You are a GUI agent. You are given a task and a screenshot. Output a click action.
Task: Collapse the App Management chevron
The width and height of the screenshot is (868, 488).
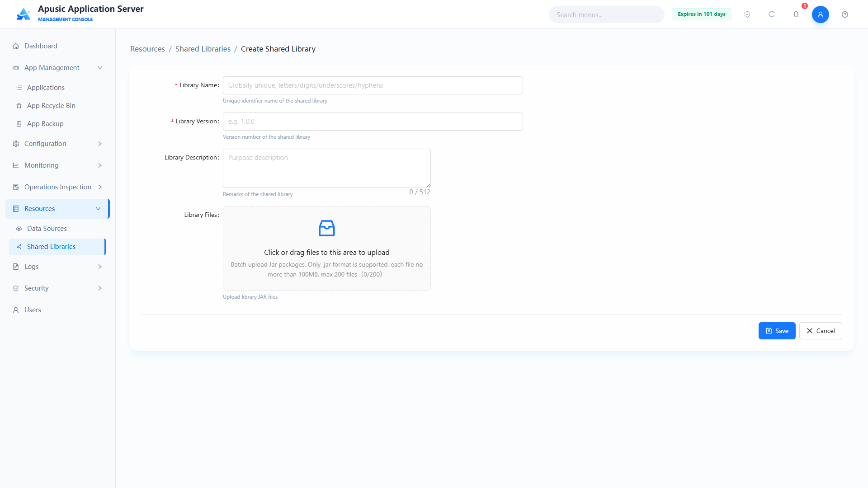[x=100, y=68]
